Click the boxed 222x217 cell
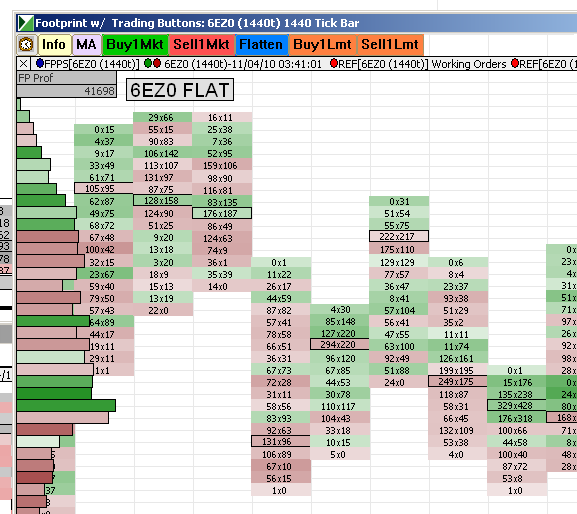This screenshot has width=577, height=514. (x=399, y=236)
